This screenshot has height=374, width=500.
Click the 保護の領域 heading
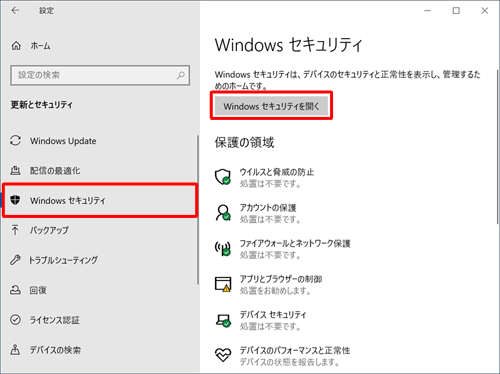(244, 142)
